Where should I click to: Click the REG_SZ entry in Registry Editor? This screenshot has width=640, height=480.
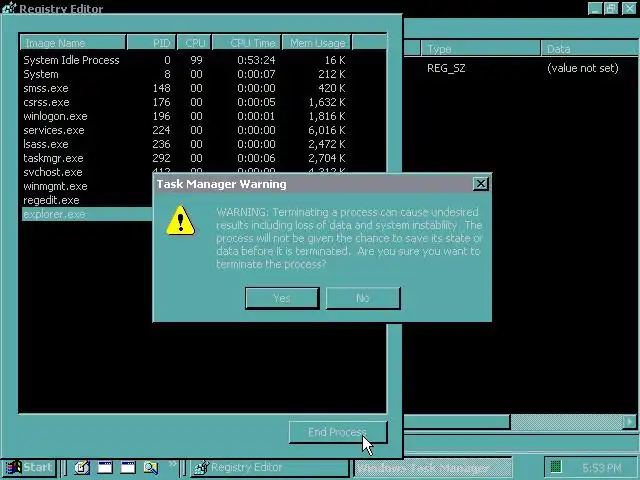pyautogui.click(x=446, y=68)
